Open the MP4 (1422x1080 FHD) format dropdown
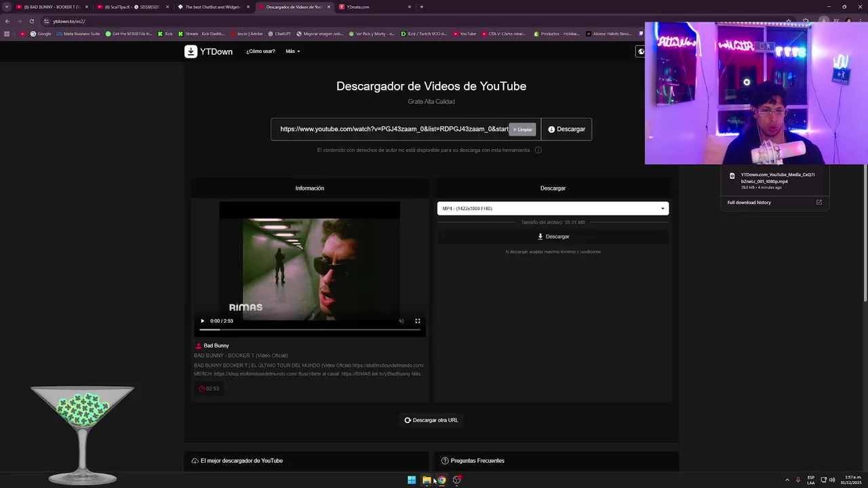This screenshot has width=868, height=488. click(x=553, y=209)
